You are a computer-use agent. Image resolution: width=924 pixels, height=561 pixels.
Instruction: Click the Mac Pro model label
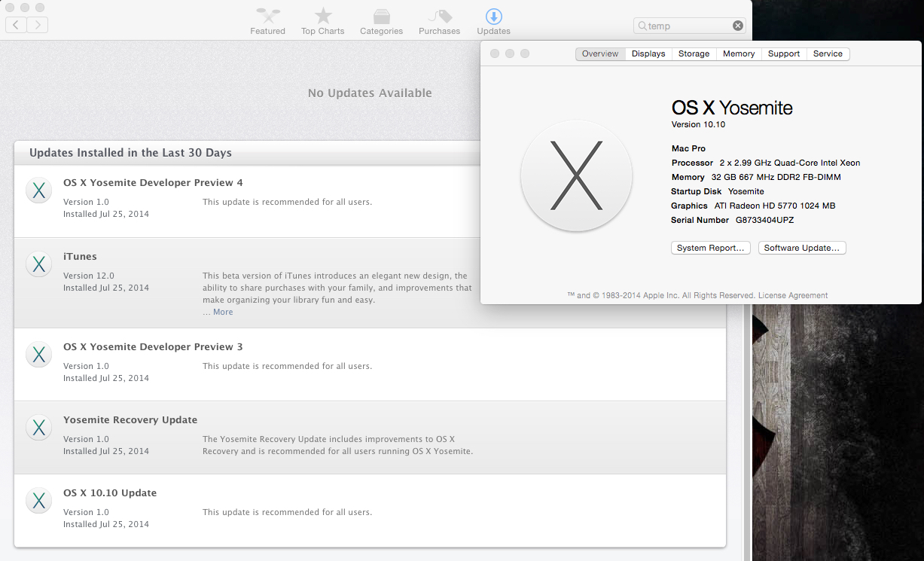pos(688,148)
